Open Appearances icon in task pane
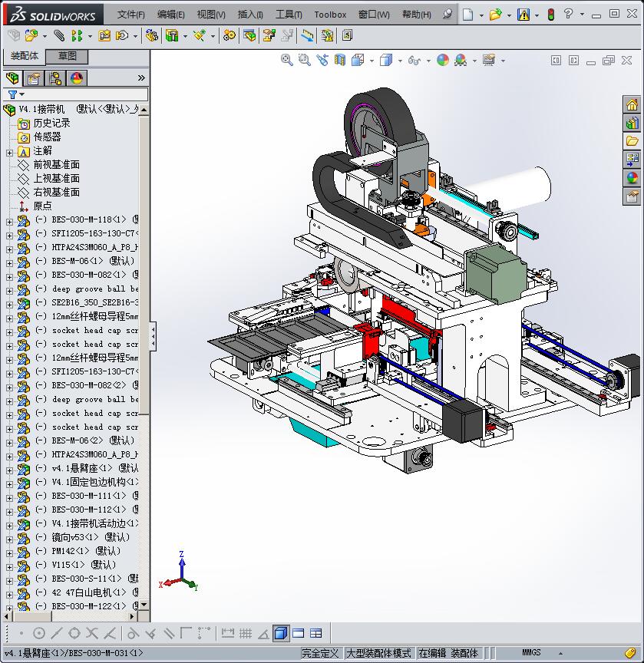Viewport: 644px width, 663px height. pos(632,177)
